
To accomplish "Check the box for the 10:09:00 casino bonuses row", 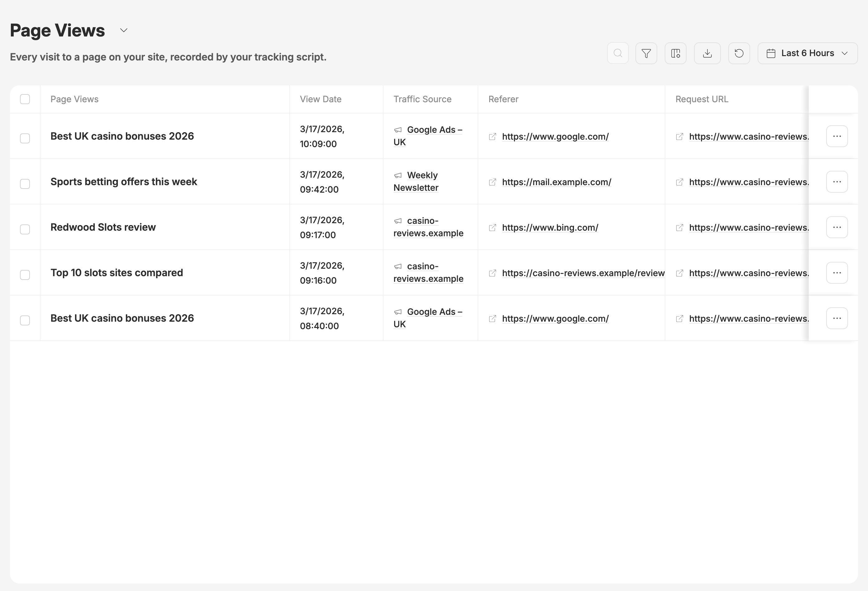I will (25, 138).
